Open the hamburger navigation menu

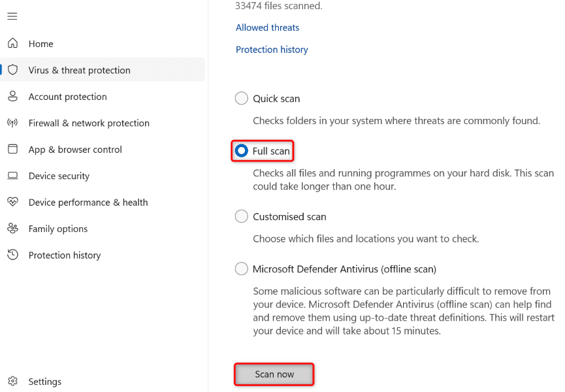[x=12, y=16]
